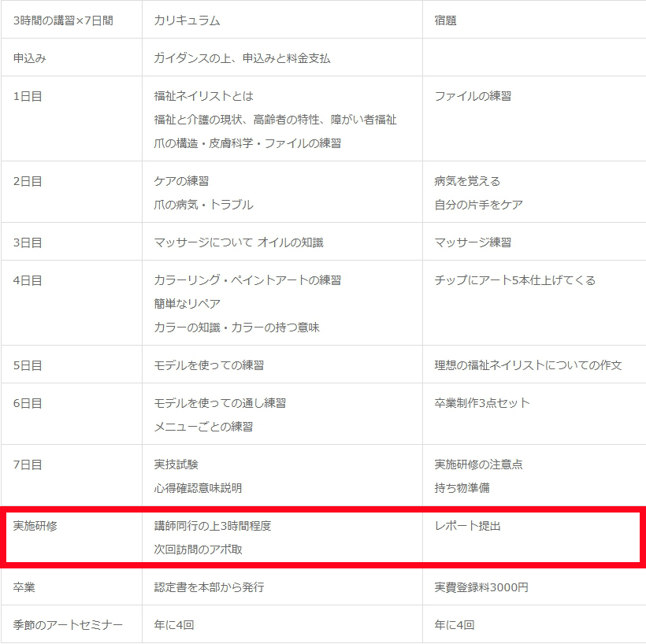This screenshot has width=646, height=644.
Task: Click the 季節のアートセミナー row label
Action: click(x=68, y=625)
